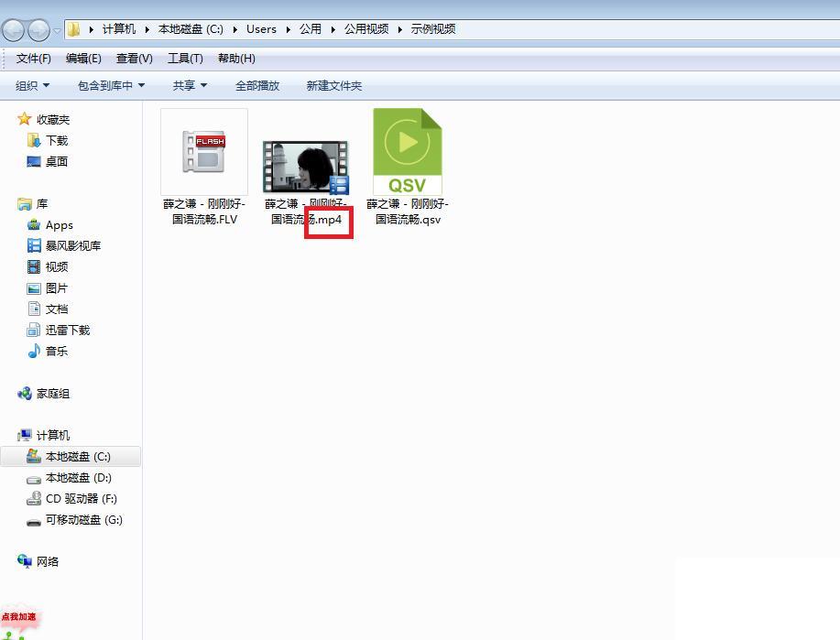Click the 下载 folder icon
This screenshot has width=840, height=640.
(x=34, y=140)
